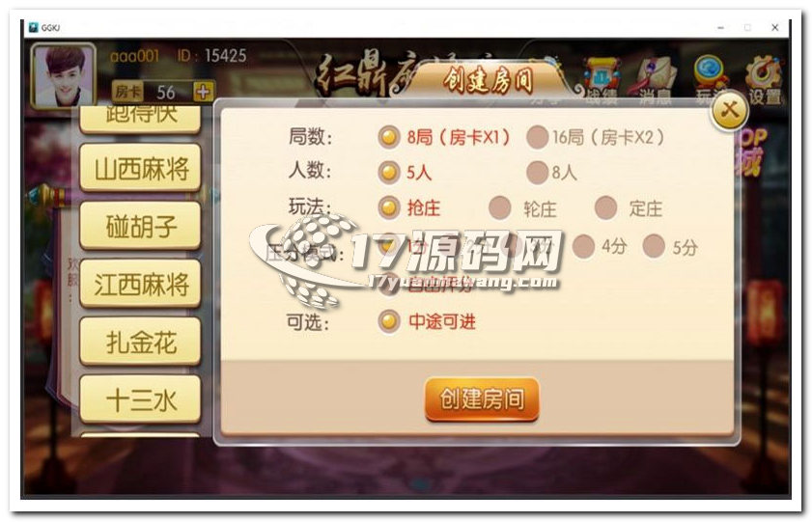
Task: Select the 8局 (房卡X1) rounds option
Action: [444, 137]
